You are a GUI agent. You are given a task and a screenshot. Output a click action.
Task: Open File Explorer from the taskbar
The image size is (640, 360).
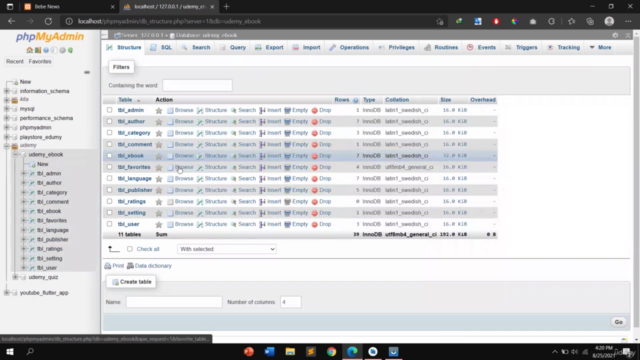[x=290, y=351]
